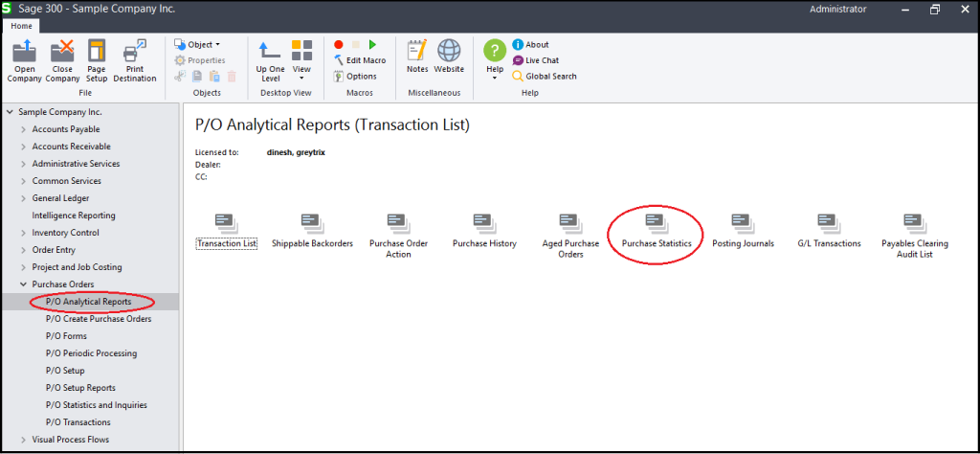980x454 pixels.
Task: Expand the Accounts Payable node
Action: coord(23,129)
